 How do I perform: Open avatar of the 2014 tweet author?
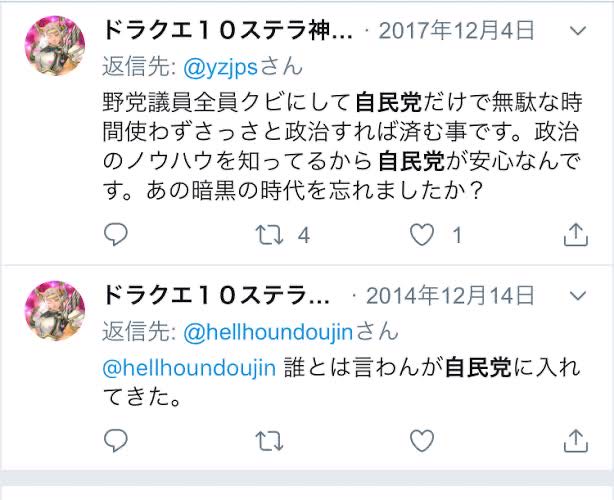(x=55, y=310)
